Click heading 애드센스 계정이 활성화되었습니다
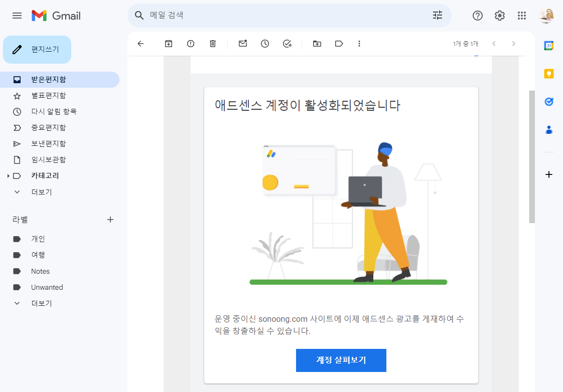The width and height of the screenshot is (563, 392). click(308, 105)
